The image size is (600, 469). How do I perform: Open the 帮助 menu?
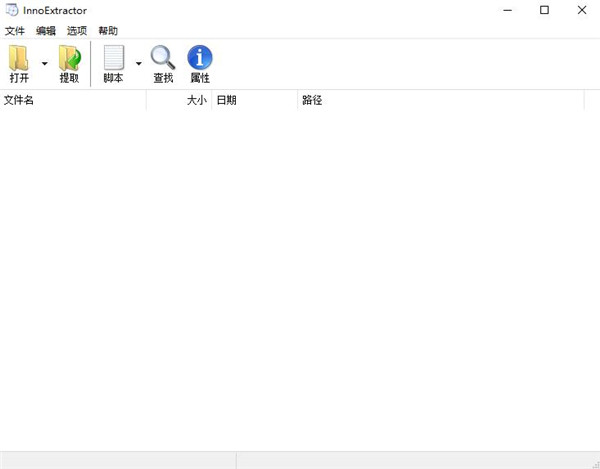tap(108, 31)
